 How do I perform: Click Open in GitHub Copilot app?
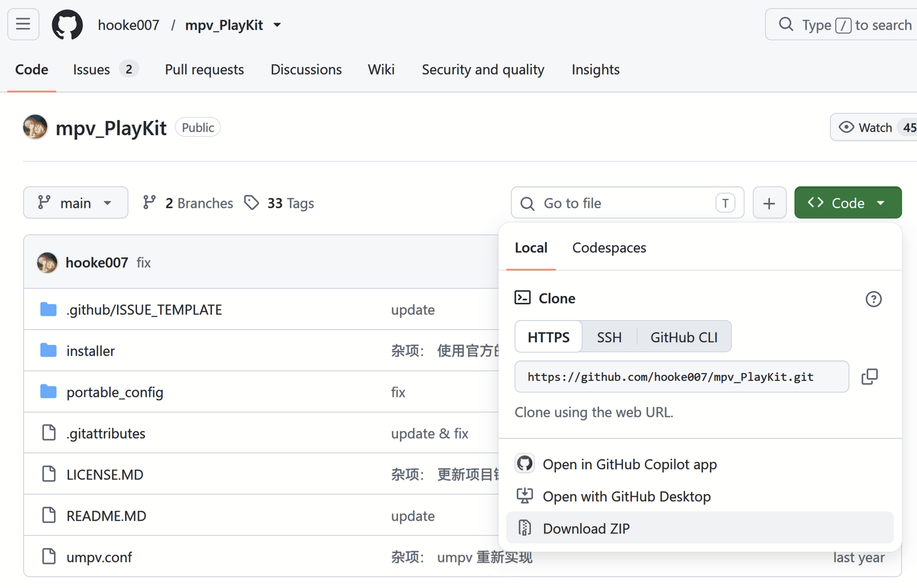(700, 464)
